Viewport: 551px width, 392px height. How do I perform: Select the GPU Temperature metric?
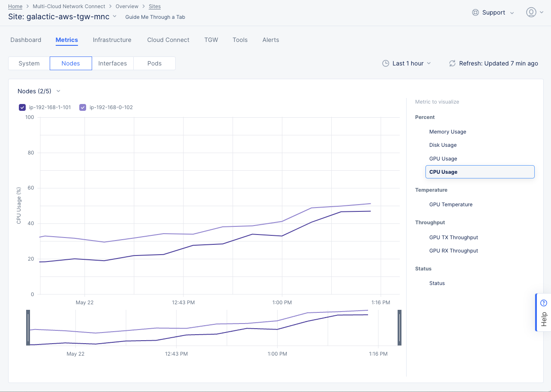[451, 204]
